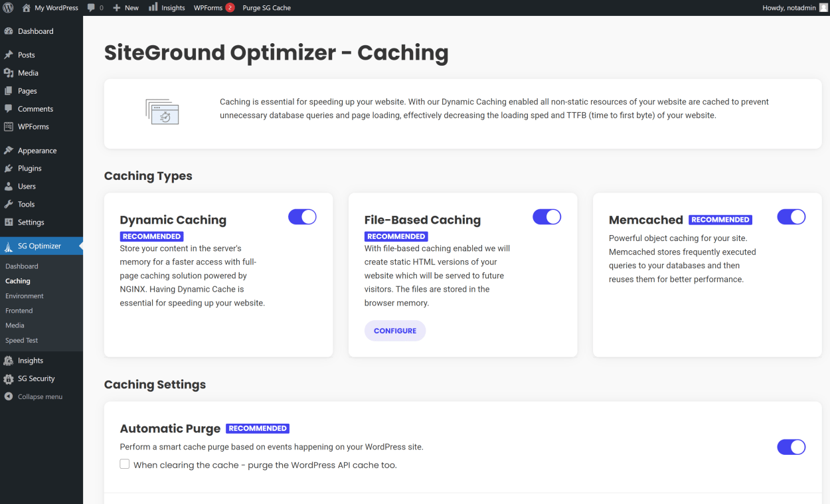Open the Speed Test submenu item

click(22, 341)
